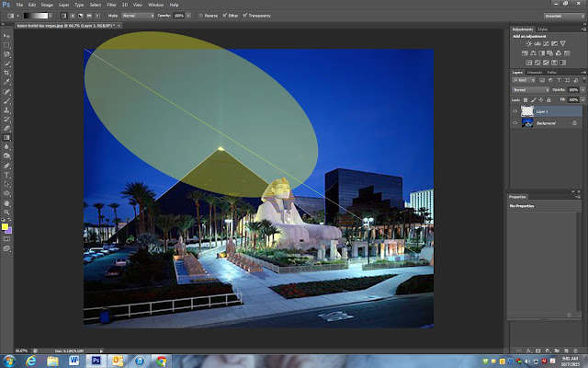Image resolution: width=588 pixels, height=368 pixels.
Task: Click the yellow foreground color swatch
Action: pos(5,226)
